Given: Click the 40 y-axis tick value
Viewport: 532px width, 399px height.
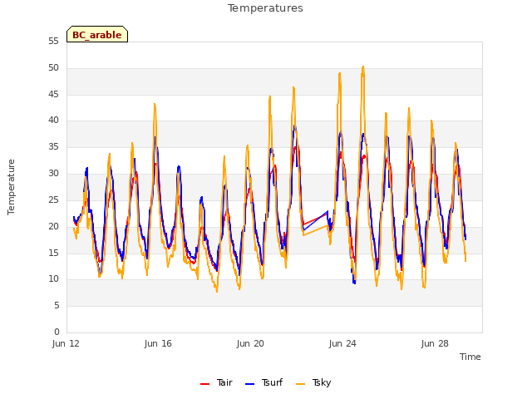Looking at the screenshot, I should coord(53,120).
